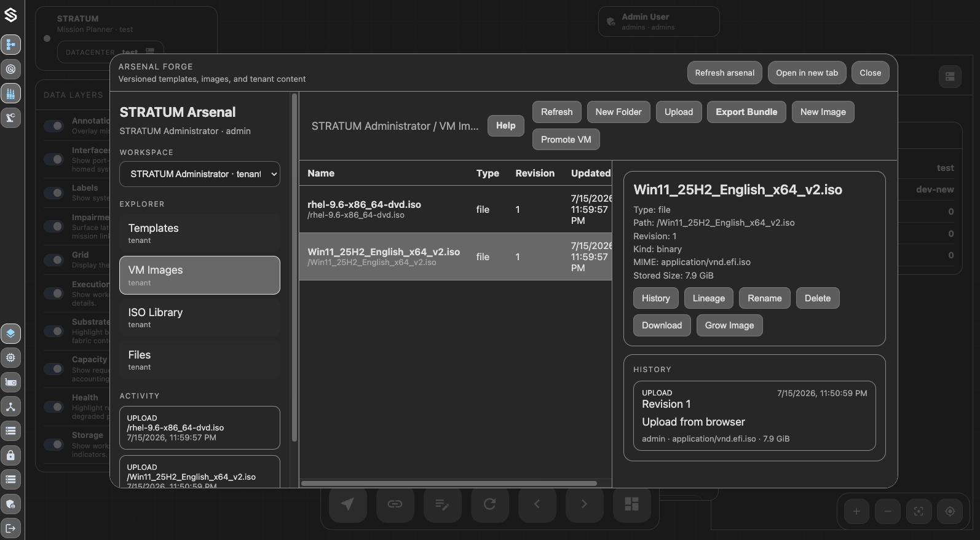Open the edit notes icon in bottom toolbar
This screenshot has width=980, height=540.
(x=442, y=504)
